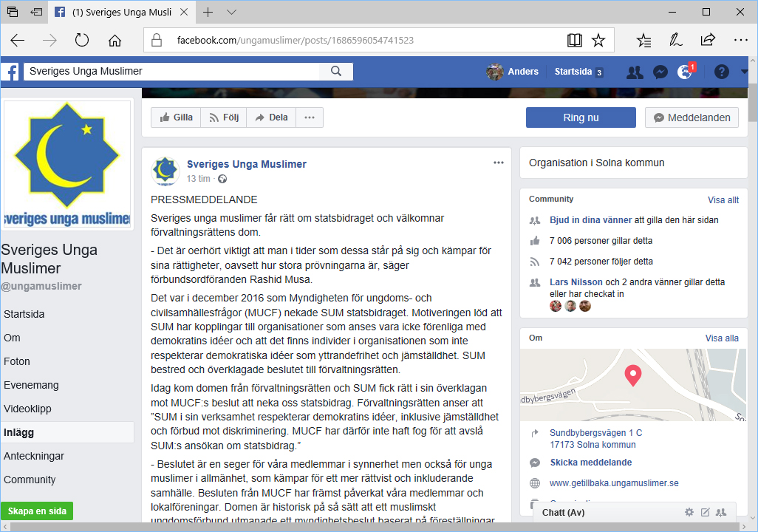Open www.getillbaka.ungamuslimer.se website link
This screenshot has width=758, height=532.
pyautogui.click(x=614, y=483)
